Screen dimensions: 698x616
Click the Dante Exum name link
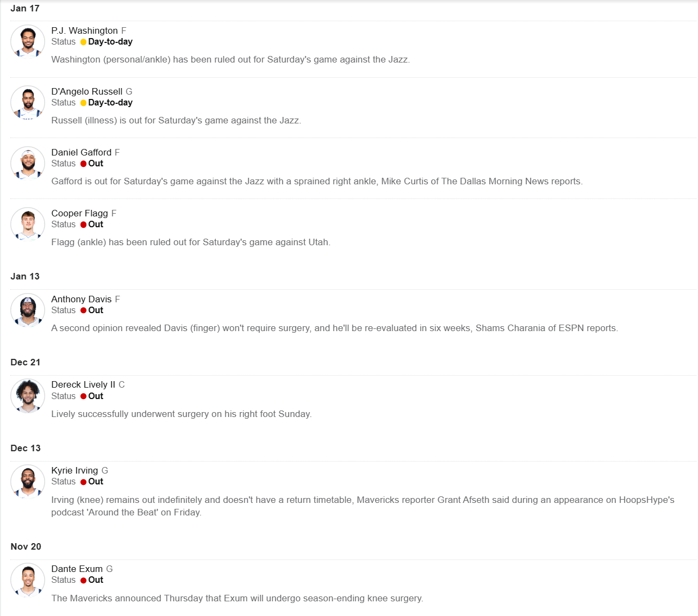77,569
